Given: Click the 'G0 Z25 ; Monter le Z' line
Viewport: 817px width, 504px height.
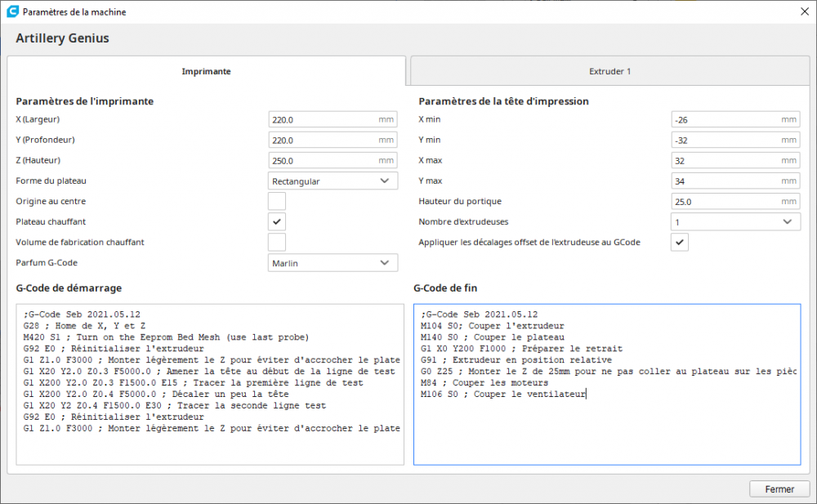Looking at the screenshot, I should coord(609,371).
